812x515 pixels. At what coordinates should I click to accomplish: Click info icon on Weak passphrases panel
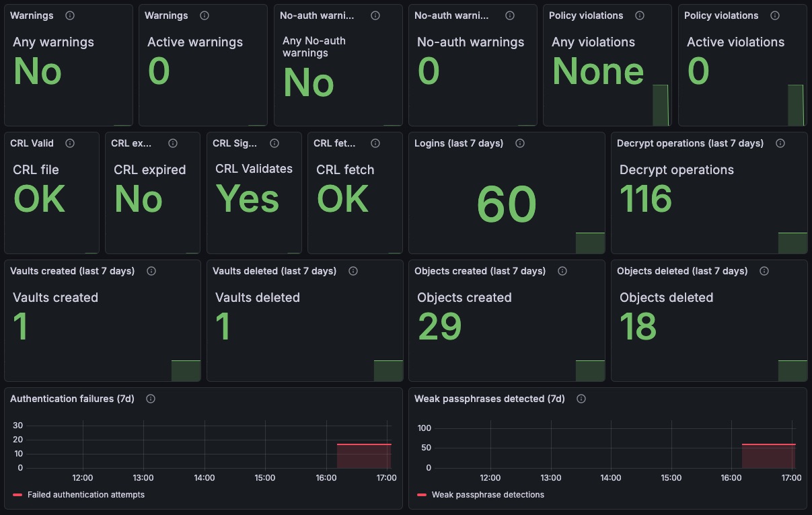tap(581, 399)
